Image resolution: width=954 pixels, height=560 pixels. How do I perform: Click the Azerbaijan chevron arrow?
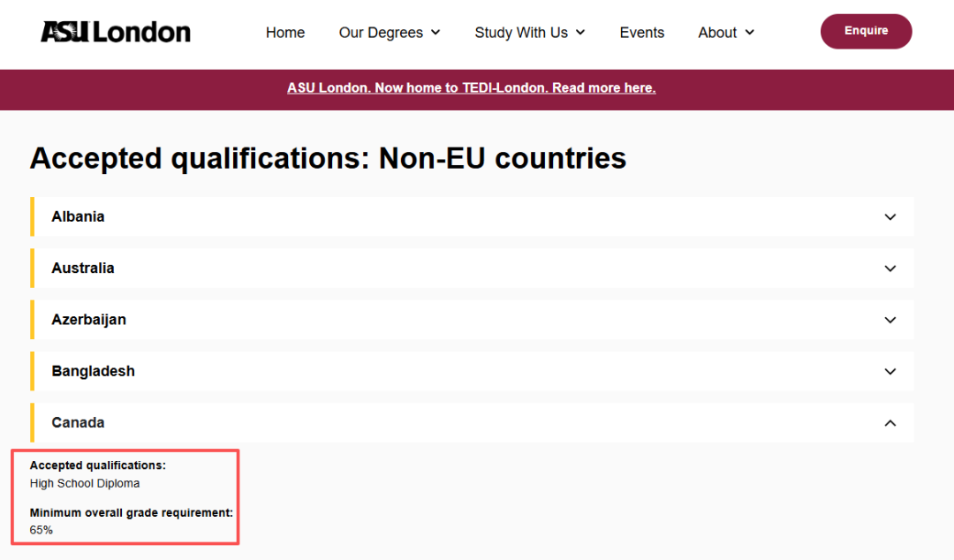pyautogui.click(x=890, y=320)
